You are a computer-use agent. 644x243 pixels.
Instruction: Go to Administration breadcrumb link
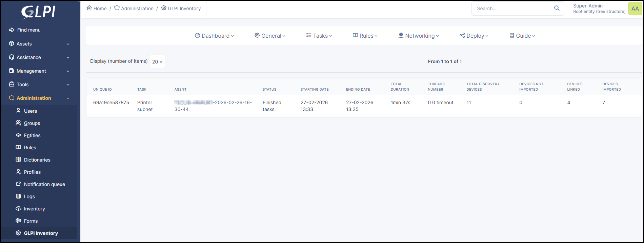(137, 8)
